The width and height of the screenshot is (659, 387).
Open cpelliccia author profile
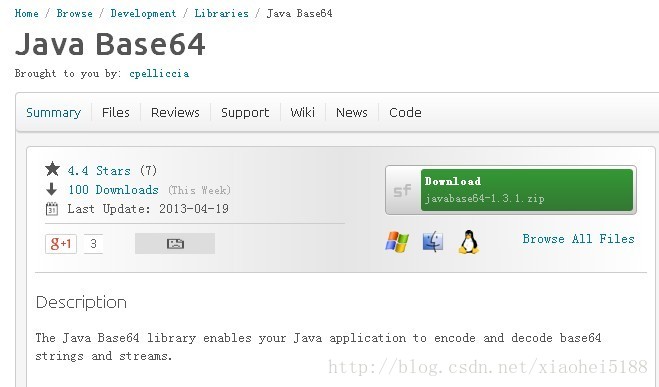(x=159, y=74)
